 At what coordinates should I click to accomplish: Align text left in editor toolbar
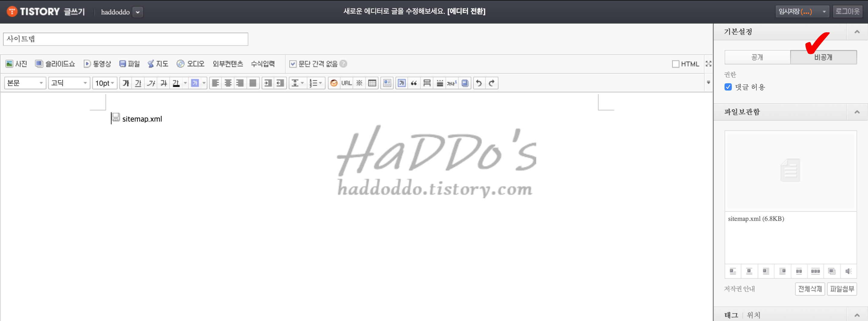215,83
